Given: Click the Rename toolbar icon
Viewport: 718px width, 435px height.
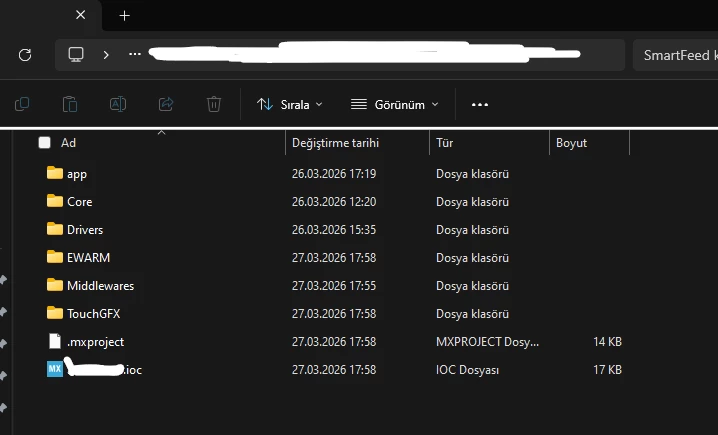Looking at the screenshot, I should [x=118, y=104].
